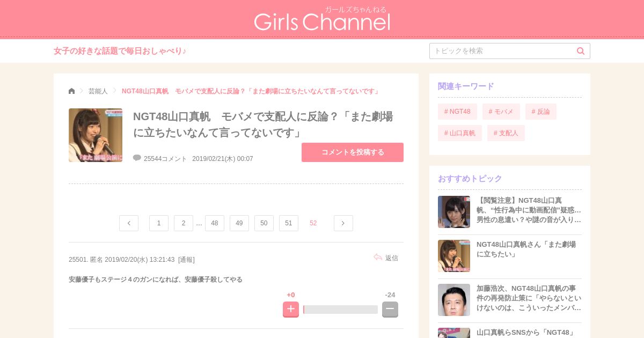Screen dimensions: 644x338
Task: Open the 芸能人 breadcrumb category
Action: coord(98,91)
